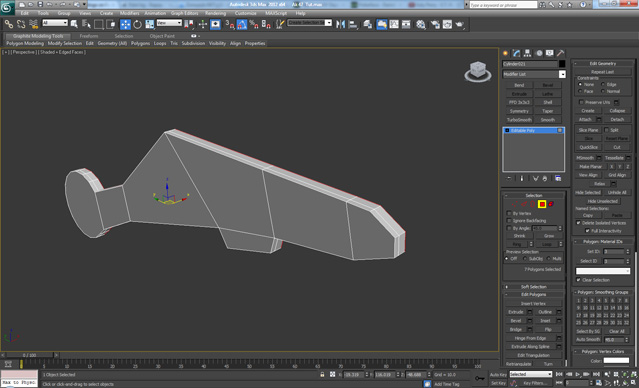Viewport: 639px width, 388px height.
Task: Select the Border sub-object level icon
Action: coord(533,204)
